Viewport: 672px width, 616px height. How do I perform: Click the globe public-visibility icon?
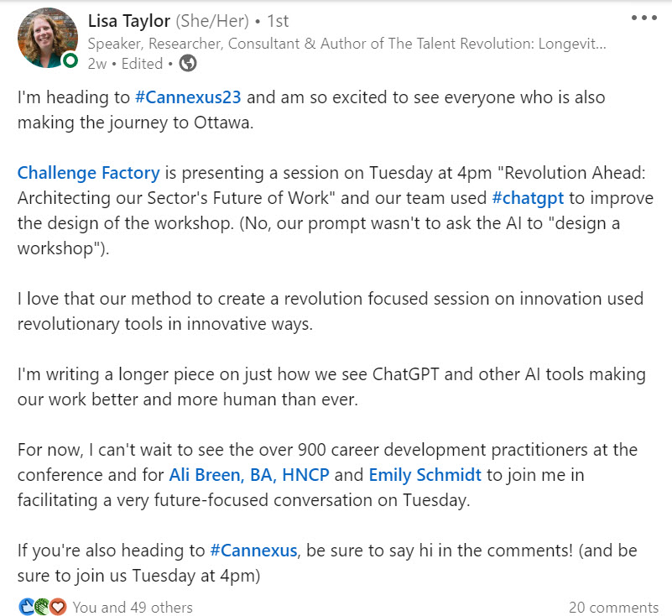point(188,63)
